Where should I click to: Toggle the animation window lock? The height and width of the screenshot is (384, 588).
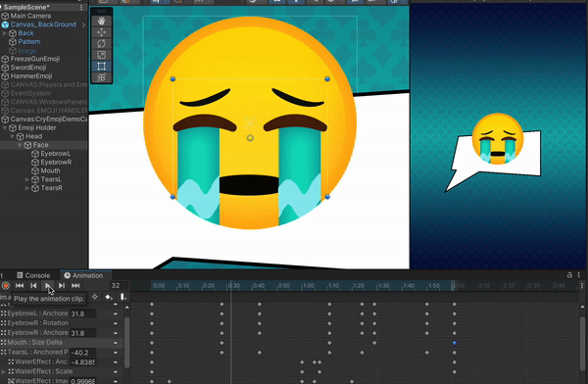[x=569, y=275]
